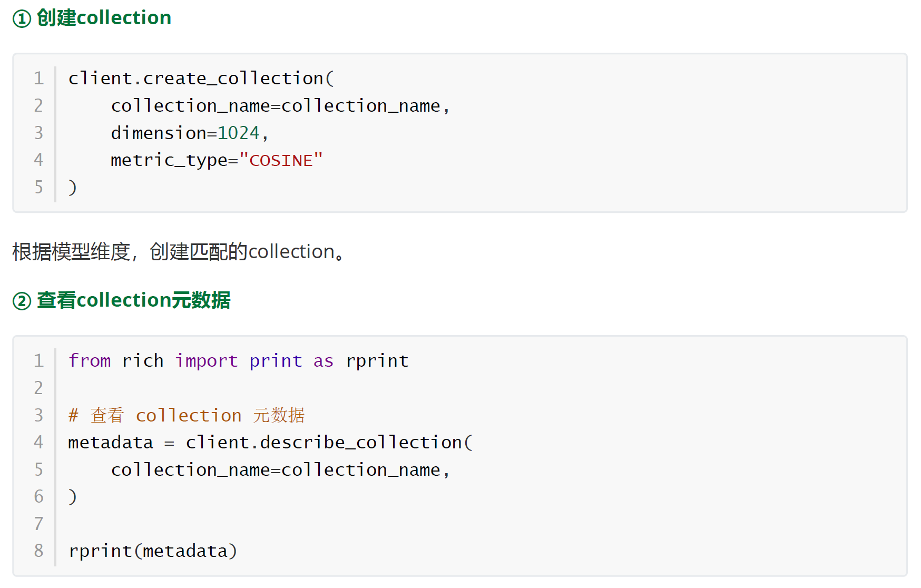Click collection_name argument in second code block
The width and height of the screenshot is (921, 588).
(x=280, y=470)
